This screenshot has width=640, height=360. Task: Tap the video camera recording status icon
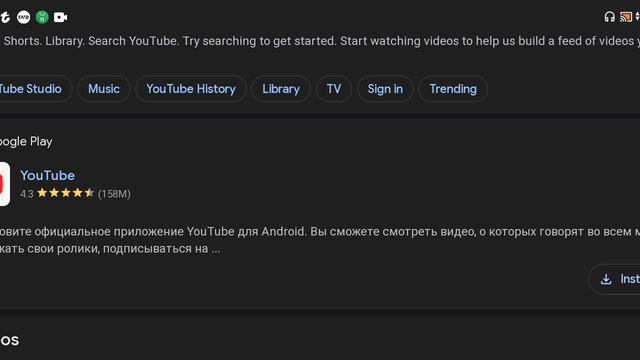point(60,17)
